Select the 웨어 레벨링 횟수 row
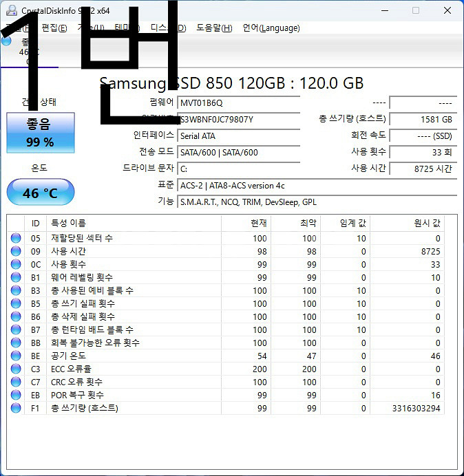 [226, 277]
